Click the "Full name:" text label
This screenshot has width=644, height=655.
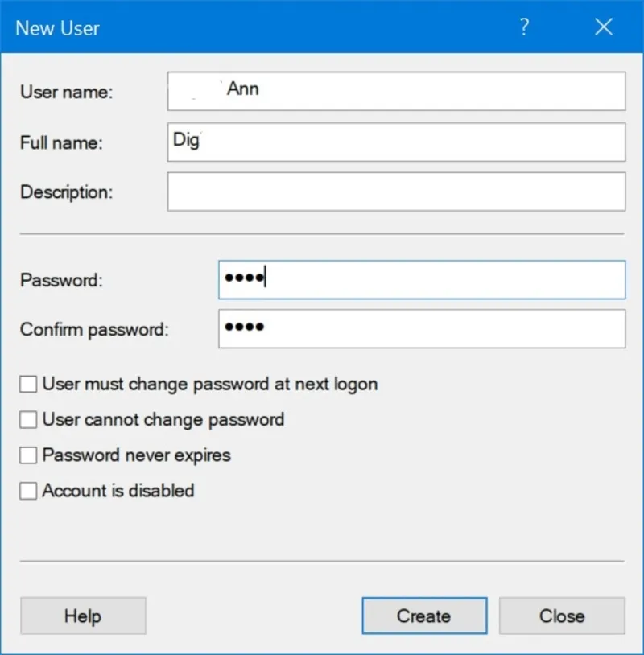(61, 143)
